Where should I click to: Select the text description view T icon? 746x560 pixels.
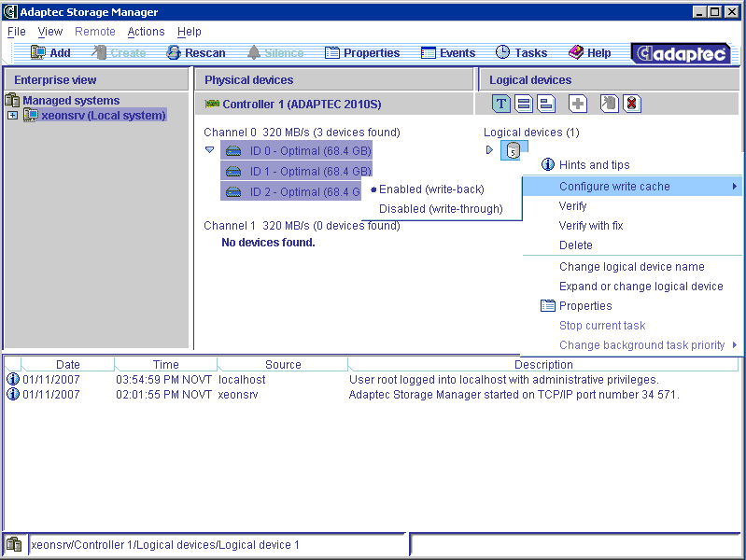tap(501, 104)
